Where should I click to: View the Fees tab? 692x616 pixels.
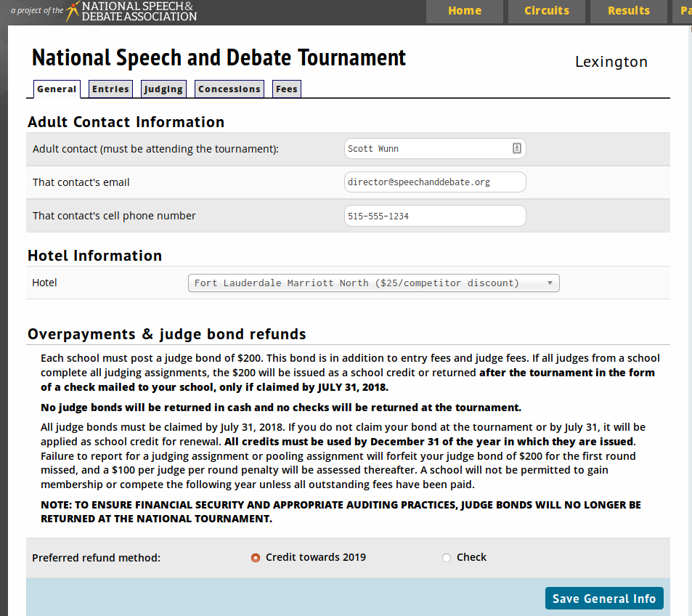coord(286,89)
